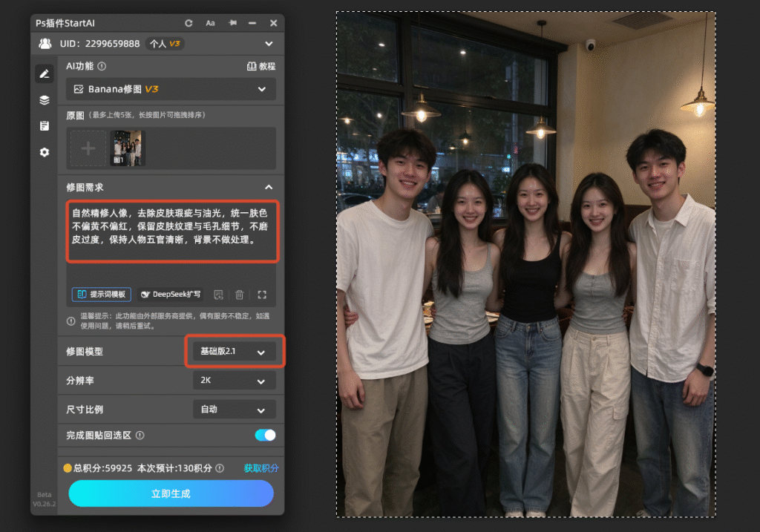Click the info icon beside AI功能
This screenshot has height=532, width=760.
[x=102, y=66]
